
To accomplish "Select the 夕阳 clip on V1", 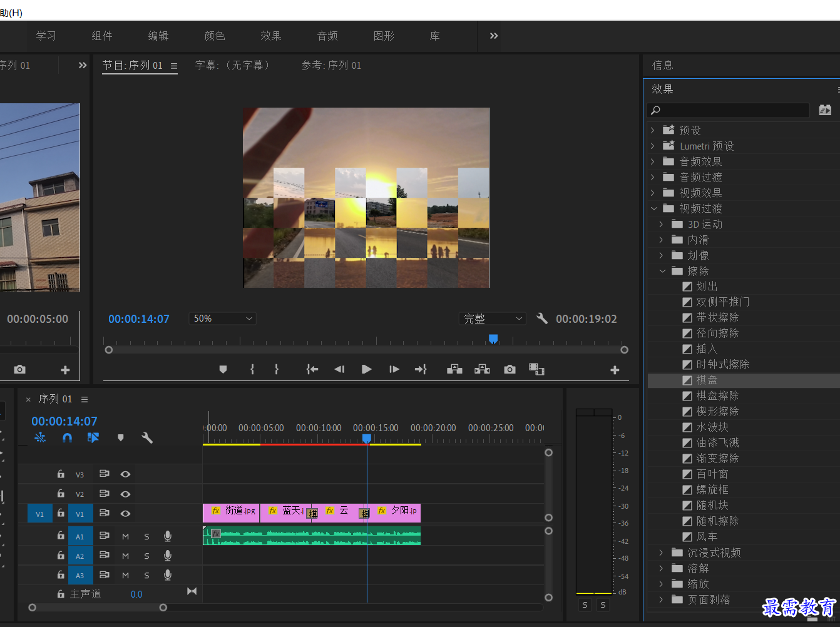I will 394,513.
